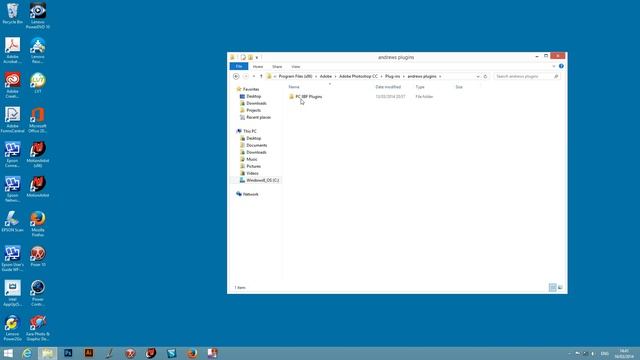The height and width of the screenshot is (360, 640).
Task: Expand chevron after Plug-ins breadcrumb
Action: coord(404,76)
